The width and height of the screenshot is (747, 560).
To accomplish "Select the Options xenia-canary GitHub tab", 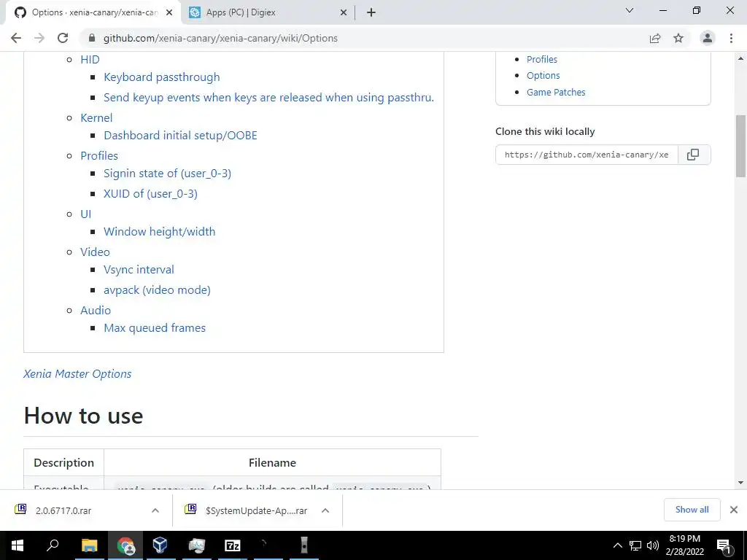I will (93, 13).
